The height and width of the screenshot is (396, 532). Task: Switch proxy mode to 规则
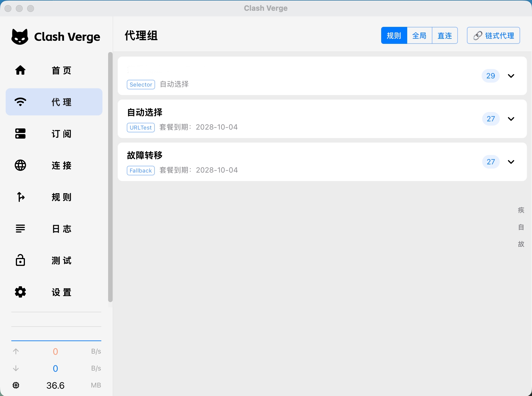(394, 36)
